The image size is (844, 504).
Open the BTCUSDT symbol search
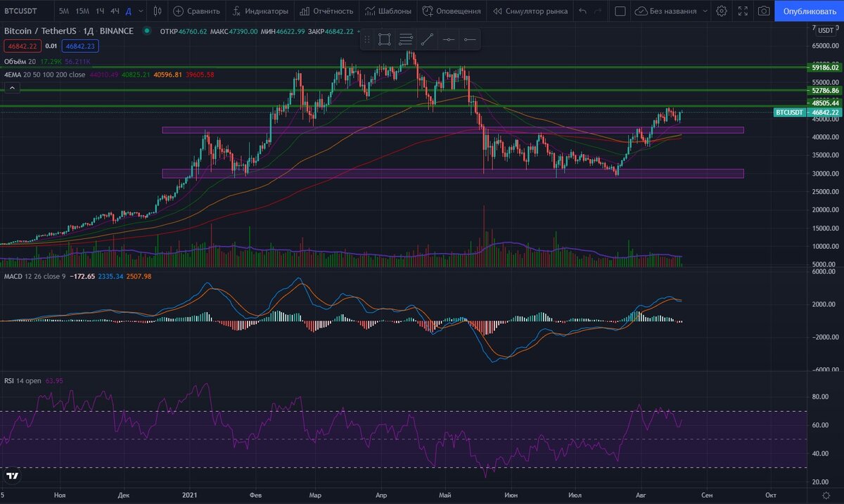(x=21, y=11)
